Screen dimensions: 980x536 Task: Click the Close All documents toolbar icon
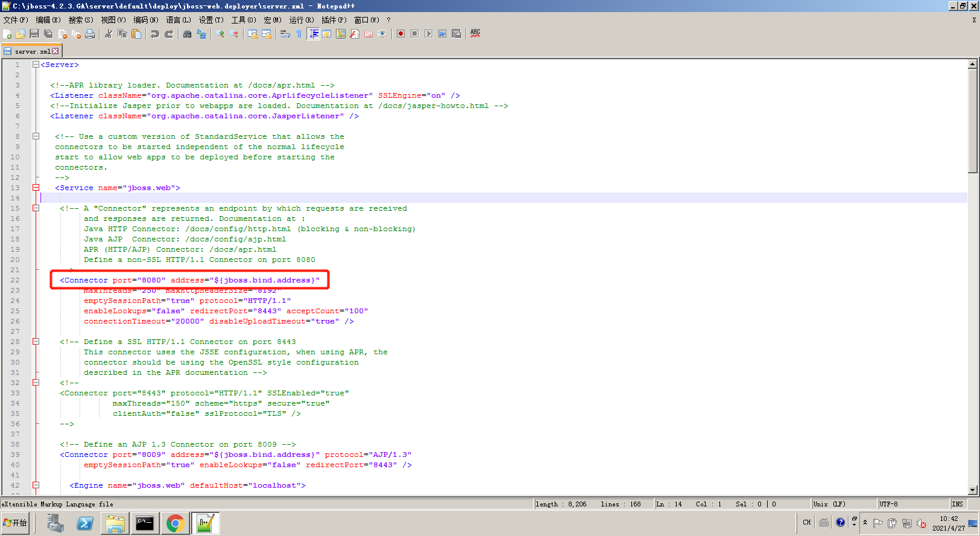76,34
